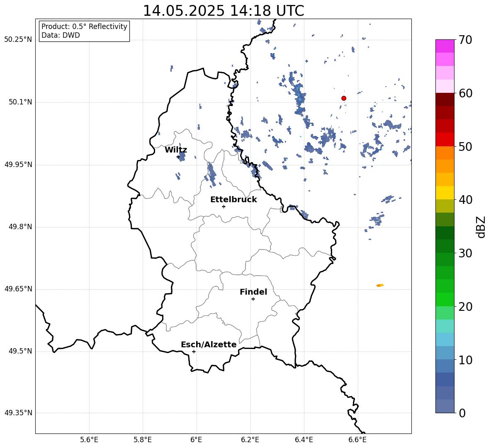Image resolution: width=491 pixels, height=448 pixels.
Task: Click the Data: DWD text
Action: [61, 35]
